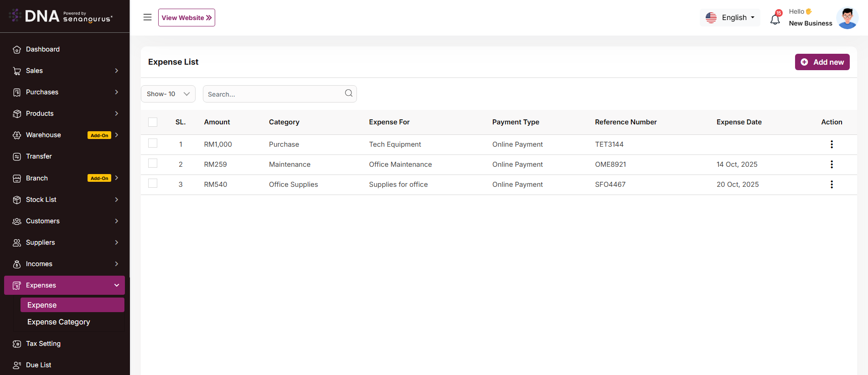Click in the Search input field
The image size is (868, 375).
tap(274, 94)
